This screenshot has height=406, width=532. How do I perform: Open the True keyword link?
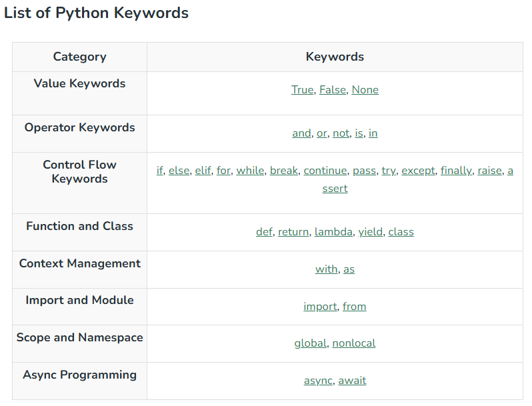click(x=302, y=90)
